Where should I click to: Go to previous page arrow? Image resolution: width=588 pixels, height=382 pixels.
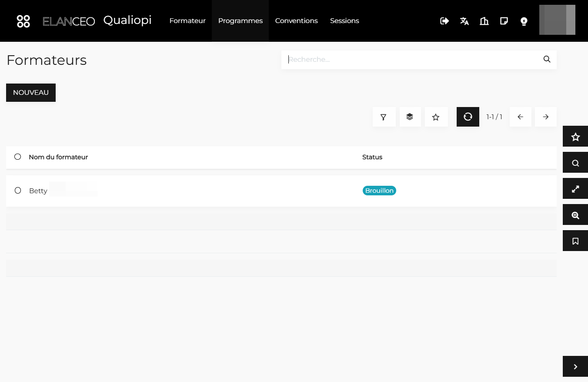click(x=521, y=117)
